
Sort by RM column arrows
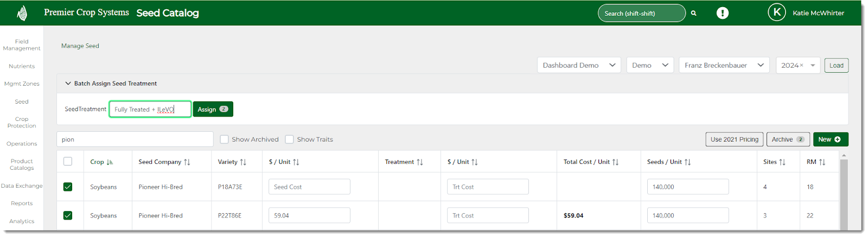[x=822, y=162]
